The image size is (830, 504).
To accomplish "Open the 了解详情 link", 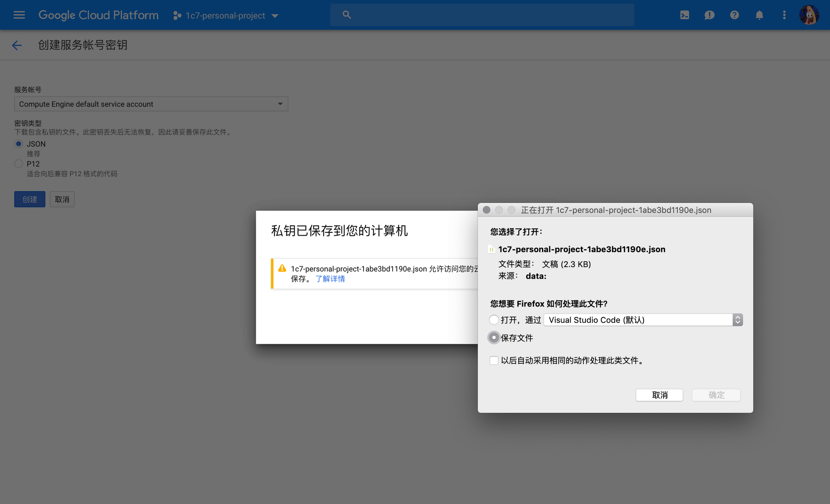I will click(330, 279).
